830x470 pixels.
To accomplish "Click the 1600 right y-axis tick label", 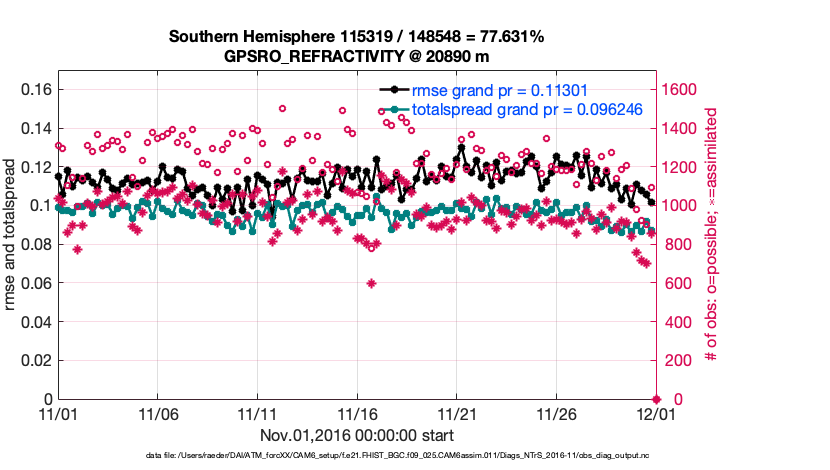I will point(679,89).
